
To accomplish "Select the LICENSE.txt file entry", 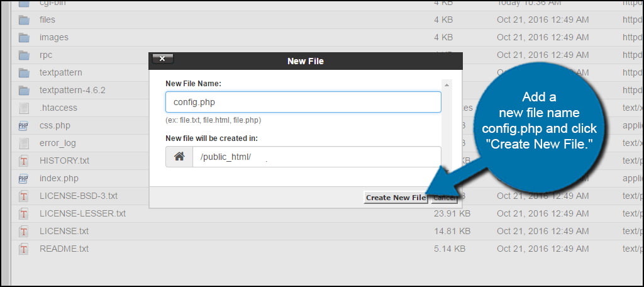I will 64,231.
